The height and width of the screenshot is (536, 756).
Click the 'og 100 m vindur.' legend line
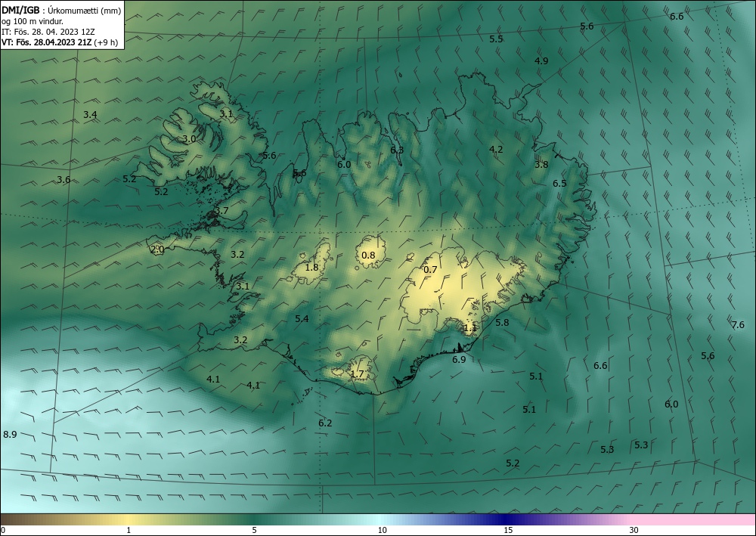tap(33, 21)
